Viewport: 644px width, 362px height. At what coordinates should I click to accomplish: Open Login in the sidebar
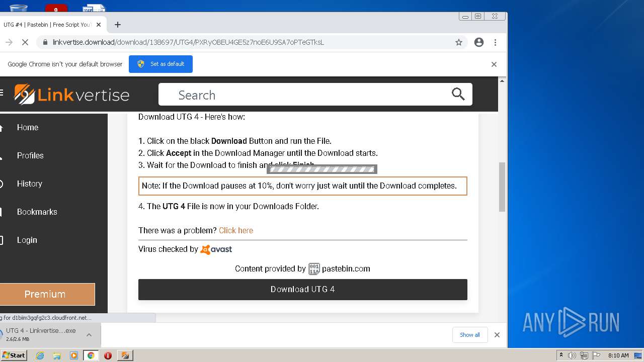tap(27, 240)
